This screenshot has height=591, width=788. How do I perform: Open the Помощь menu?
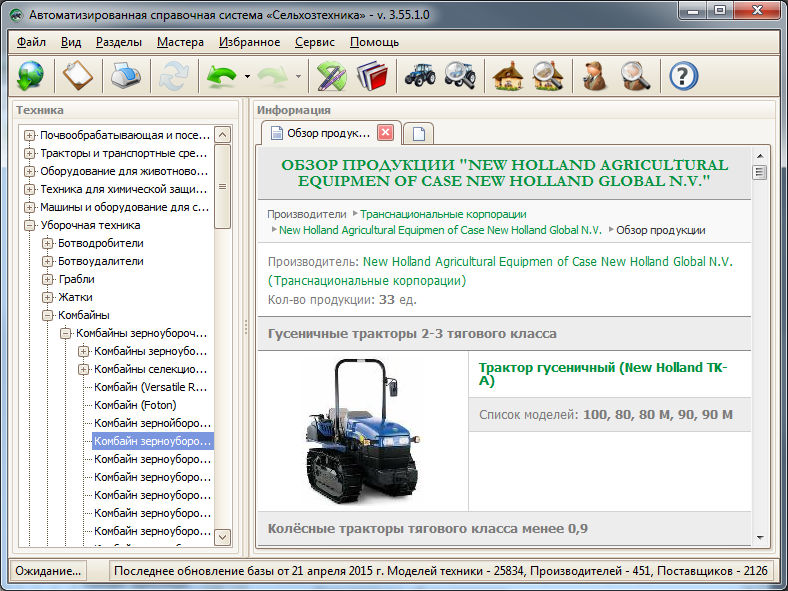374,42
